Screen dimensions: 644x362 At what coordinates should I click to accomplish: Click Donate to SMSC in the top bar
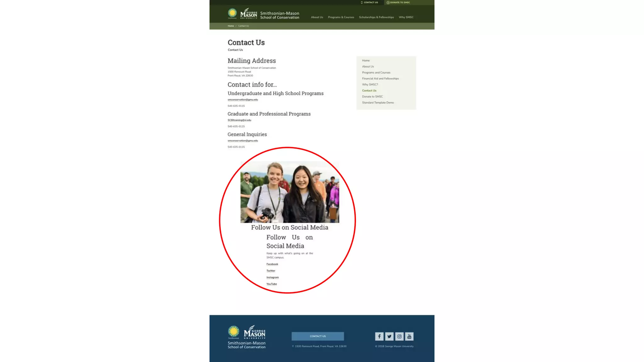tap(398, 3)
